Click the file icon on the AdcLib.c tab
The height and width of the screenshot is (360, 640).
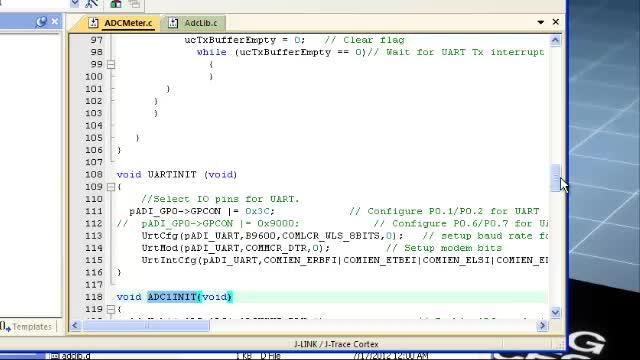pyautogui.click(x=173, y=23)
